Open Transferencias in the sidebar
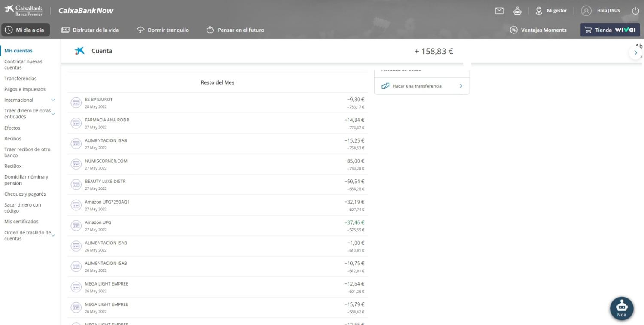 (x=21, y=79)
